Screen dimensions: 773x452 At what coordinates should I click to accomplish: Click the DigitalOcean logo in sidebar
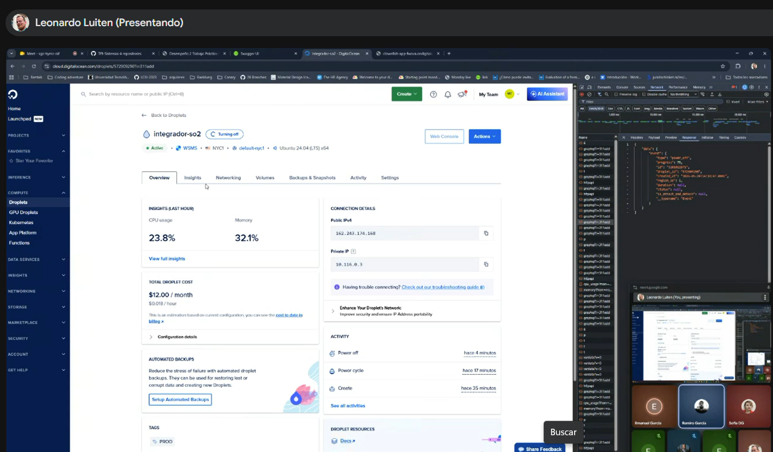click(x=13, y=94)
